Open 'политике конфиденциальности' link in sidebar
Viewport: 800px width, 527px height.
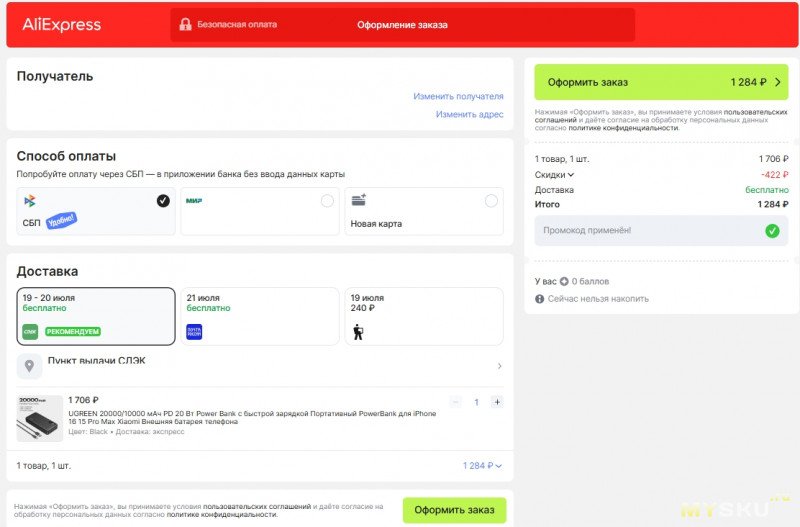tap(623, 128)
